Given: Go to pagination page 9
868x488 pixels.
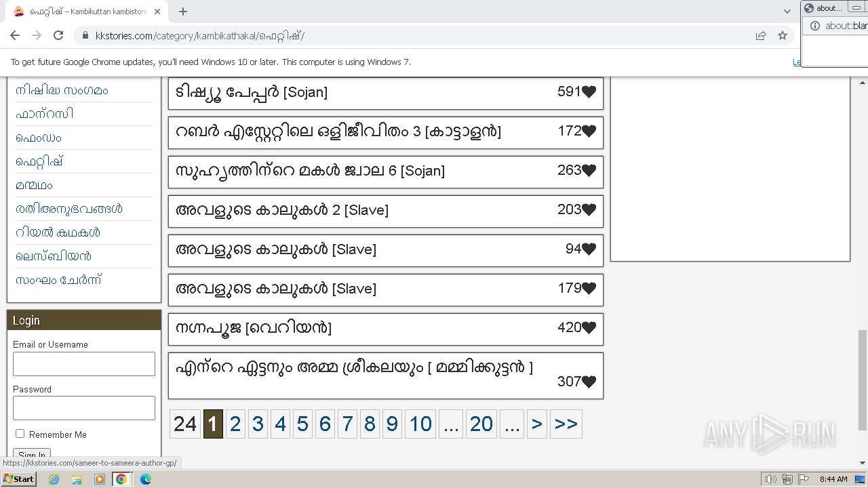Looking at the screenshot, I should 392,424.
